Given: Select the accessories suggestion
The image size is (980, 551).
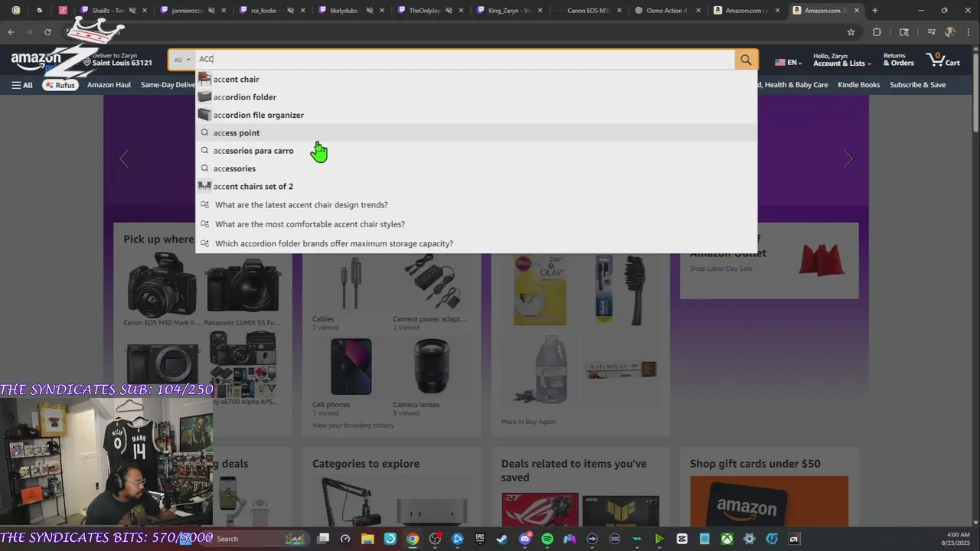Looking at the screenshot, I should [x=476, y=168].
